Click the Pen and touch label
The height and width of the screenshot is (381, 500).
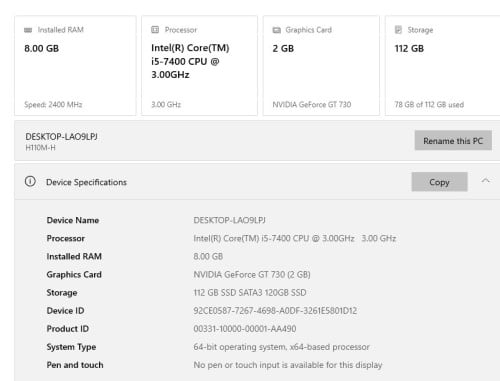click(x=75, y=365)
